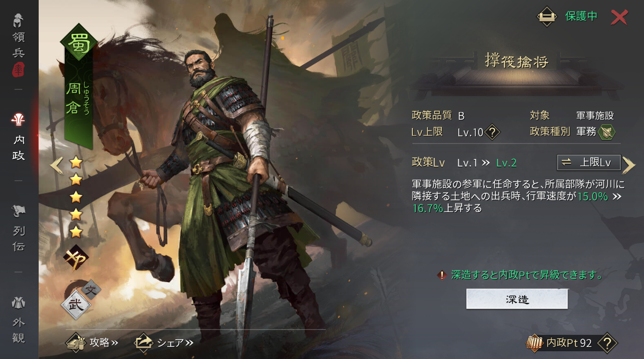The image size is (644, 359).
Task: Click the Lv上限 help question mark
Action: [492, 132]
